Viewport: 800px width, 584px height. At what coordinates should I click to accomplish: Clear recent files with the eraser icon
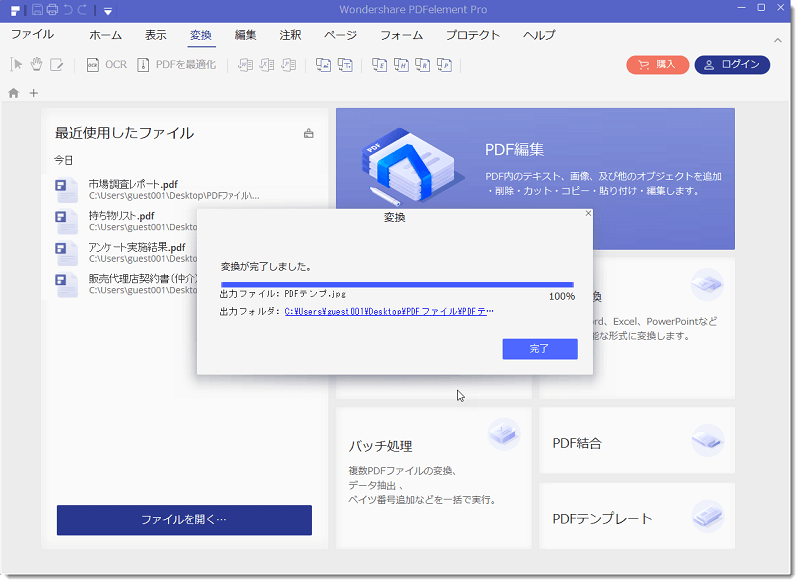coord(309,134)
